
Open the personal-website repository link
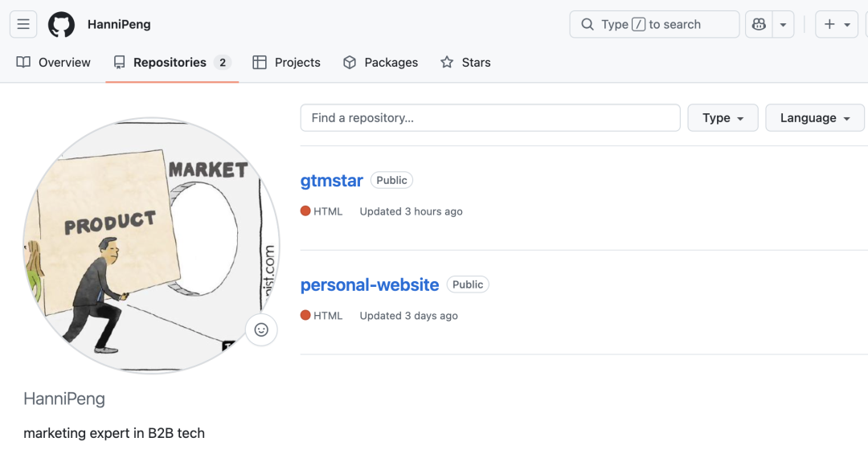370,285
